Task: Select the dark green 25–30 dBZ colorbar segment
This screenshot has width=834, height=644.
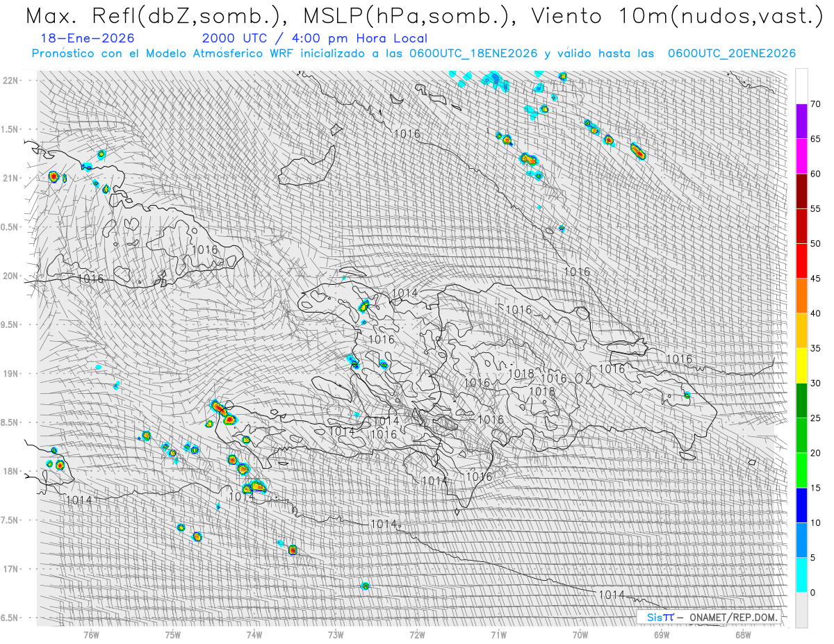Action: [801, 401]
